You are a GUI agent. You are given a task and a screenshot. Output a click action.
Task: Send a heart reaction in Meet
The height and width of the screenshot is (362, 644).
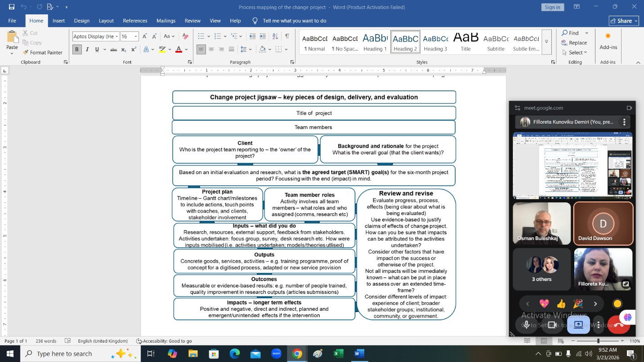click(x=544, y=304)
